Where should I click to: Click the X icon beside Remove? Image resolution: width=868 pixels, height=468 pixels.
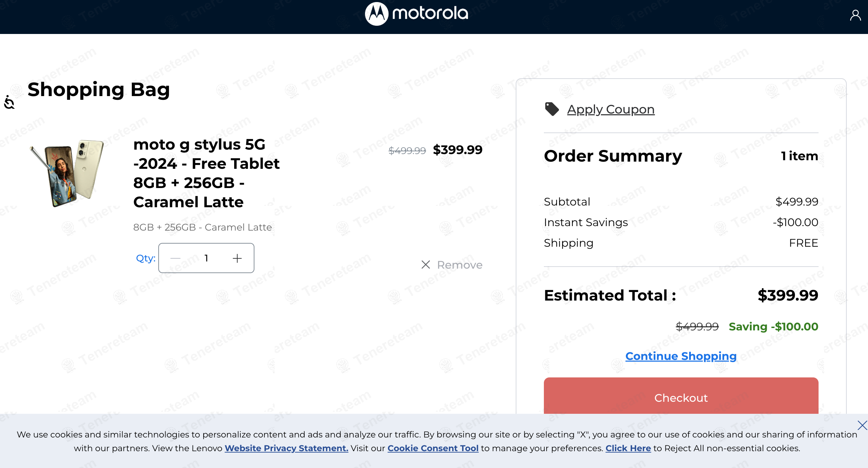(x=425, y=265)
